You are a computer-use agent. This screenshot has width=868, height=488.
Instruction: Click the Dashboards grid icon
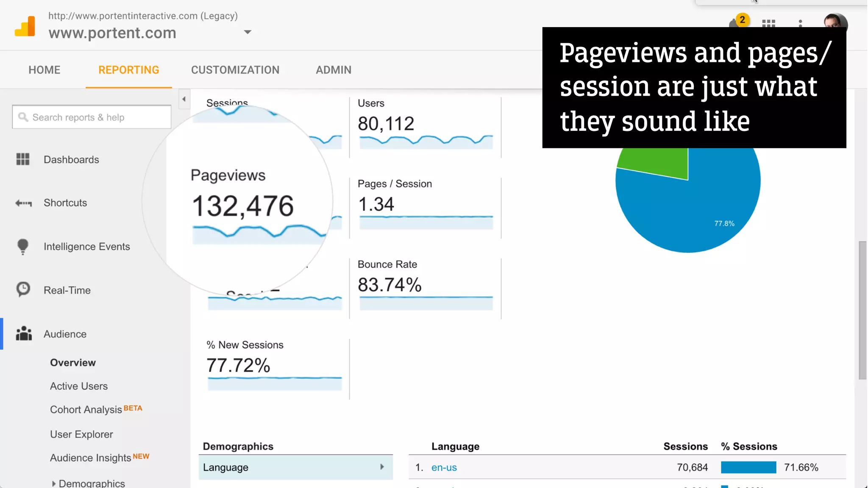point(23,159)
